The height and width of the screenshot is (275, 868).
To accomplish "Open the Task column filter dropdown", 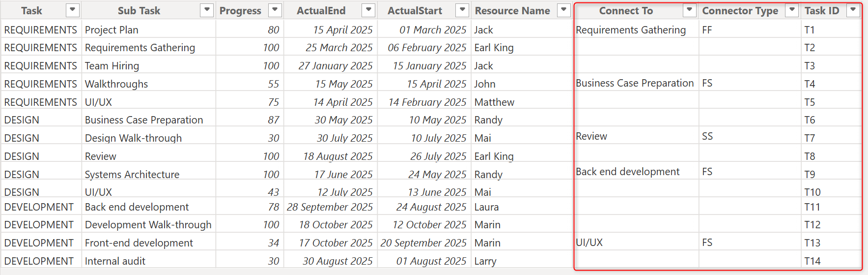I will point(72,10).
